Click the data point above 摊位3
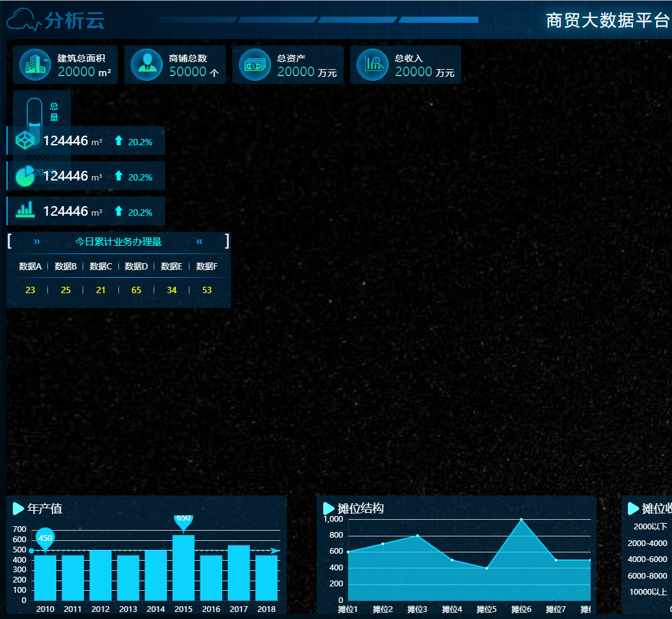This screenshot has height=619, width=672. pos(417,536)
